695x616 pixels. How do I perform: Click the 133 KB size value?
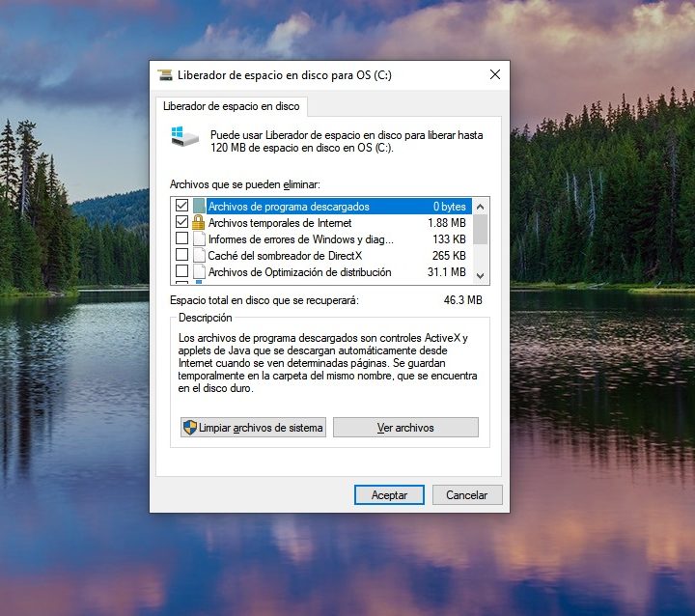tap(449, 239)
